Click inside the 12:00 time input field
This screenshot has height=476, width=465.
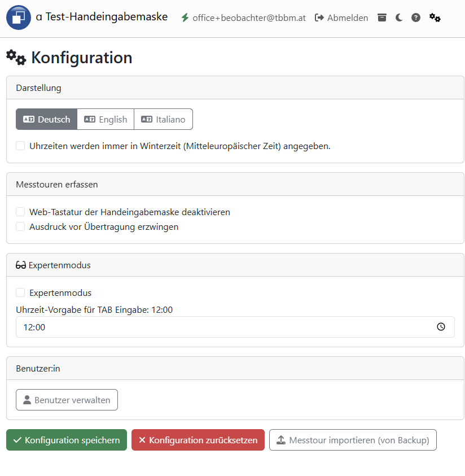pyautogui.click(x=169, y=327)
